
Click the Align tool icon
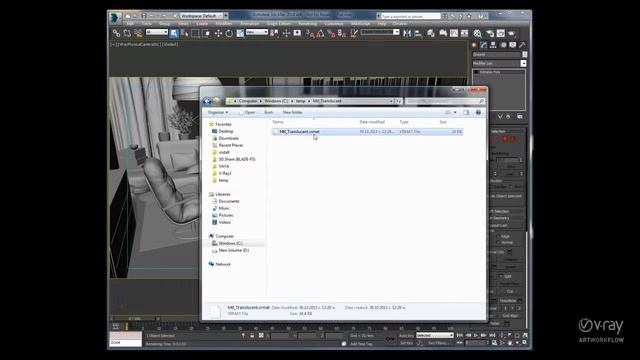418,33
